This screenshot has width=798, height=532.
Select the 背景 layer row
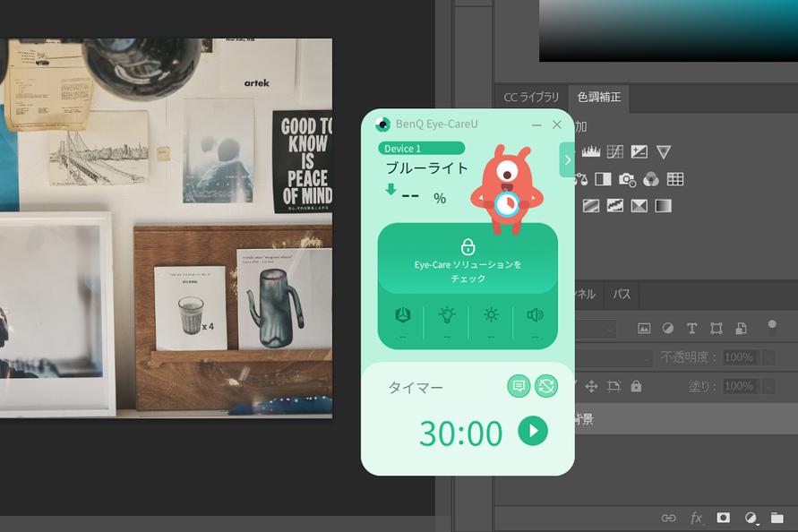click(687, 419)
